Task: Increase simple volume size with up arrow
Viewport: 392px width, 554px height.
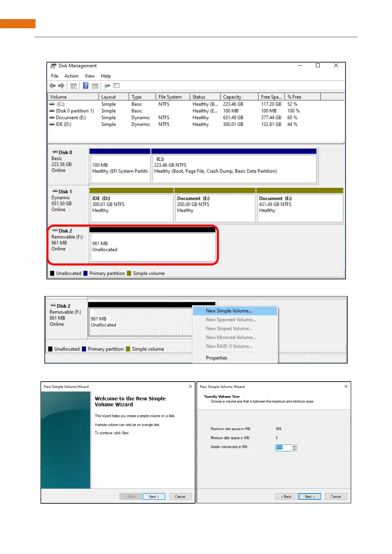Action: 295,446
